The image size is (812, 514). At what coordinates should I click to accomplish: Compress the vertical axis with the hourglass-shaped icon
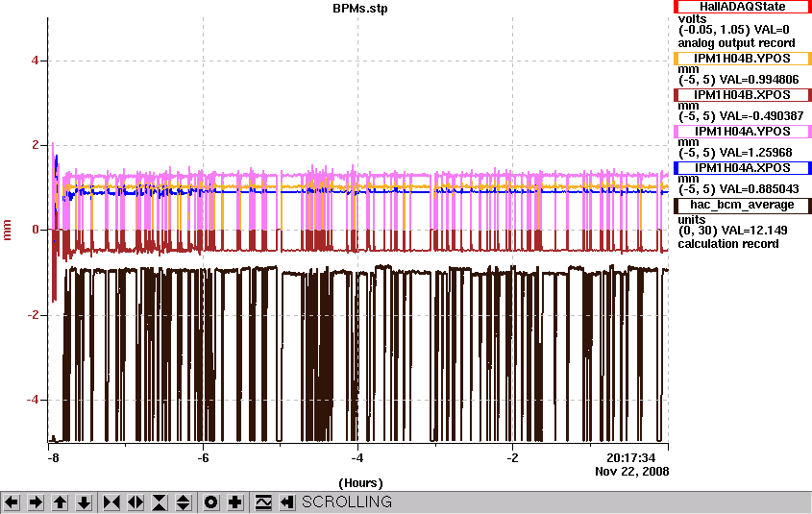160,502
